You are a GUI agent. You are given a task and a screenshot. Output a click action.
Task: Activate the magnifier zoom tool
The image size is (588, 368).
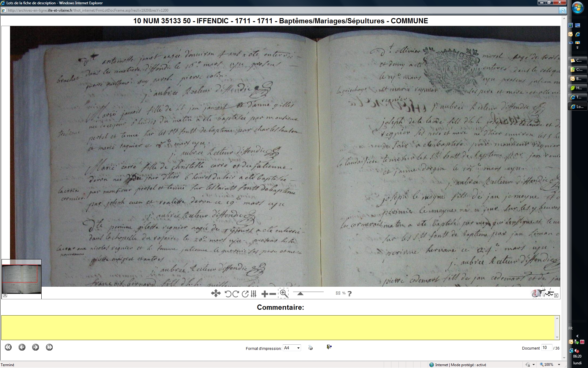(284, 293)
